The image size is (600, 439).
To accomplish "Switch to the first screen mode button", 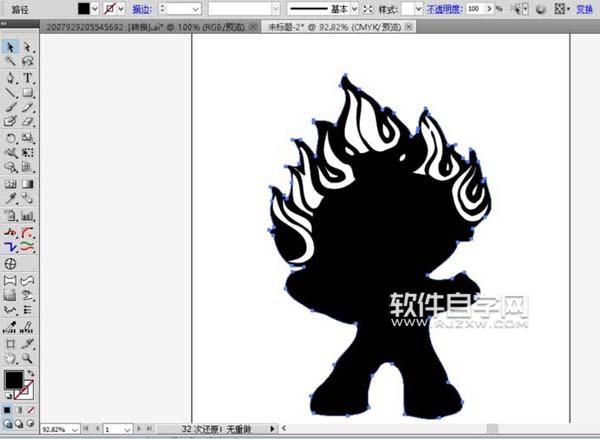I will [x=7, y=423].
